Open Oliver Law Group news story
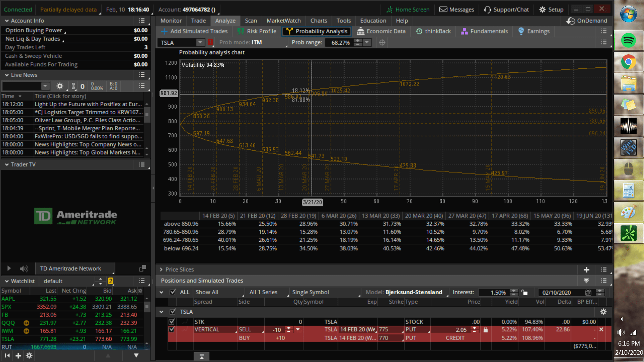 tap(87, 120)
